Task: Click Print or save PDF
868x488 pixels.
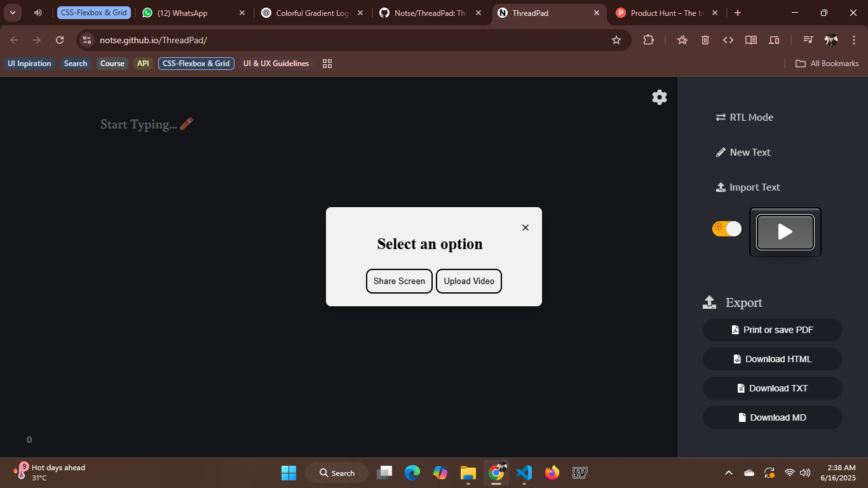Action: [773, 330]
